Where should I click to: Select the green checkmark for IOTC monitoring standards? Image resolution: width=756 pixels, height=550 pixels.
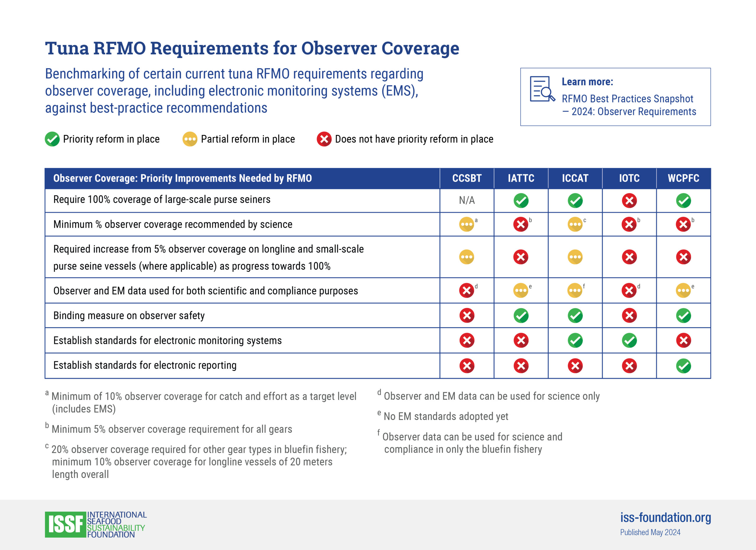[x=629, y=341]
